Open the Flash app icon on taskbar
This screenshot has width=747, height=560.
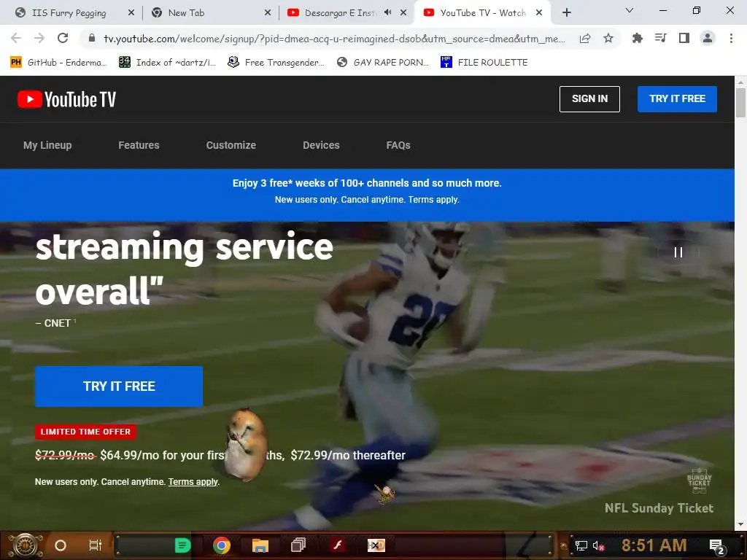click(337, 545)
